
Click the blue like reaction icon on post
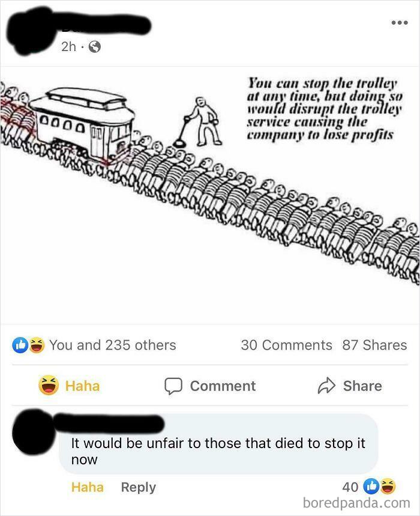20,345
